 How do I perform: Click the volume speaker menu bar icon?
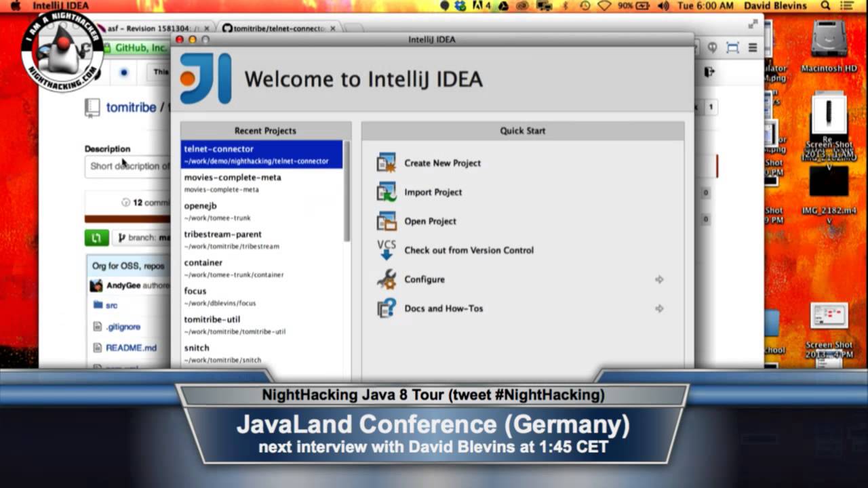pyautogui.click(x=663, y=5)
